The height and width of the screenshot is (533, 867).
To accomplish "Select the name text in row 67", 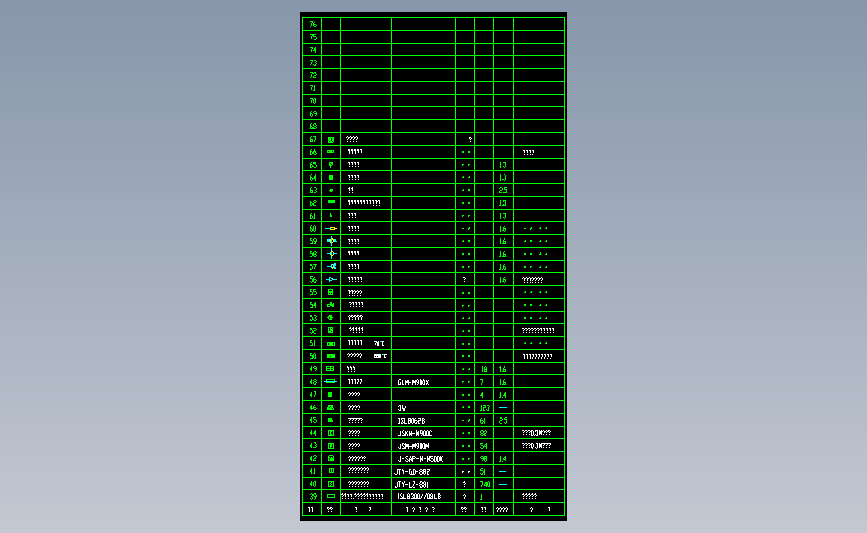I will (352, 139).
